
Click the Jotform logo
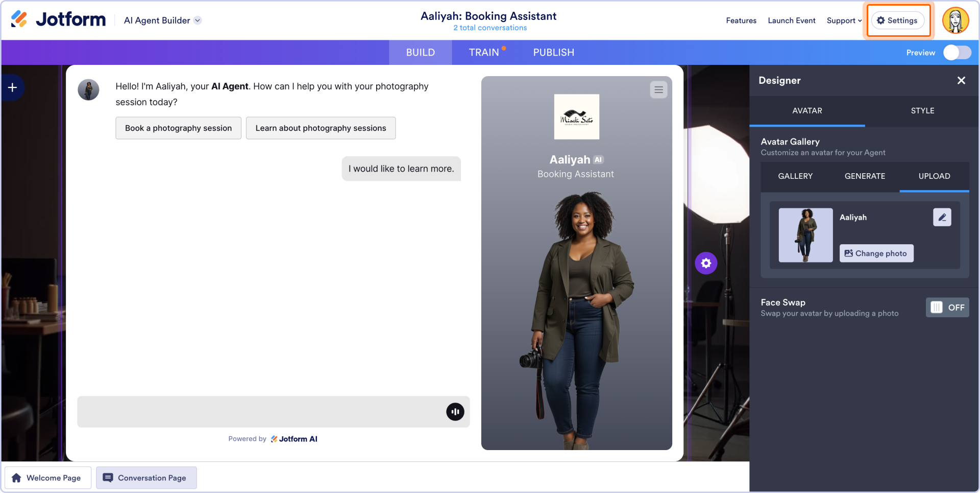[x=58, y=19]
